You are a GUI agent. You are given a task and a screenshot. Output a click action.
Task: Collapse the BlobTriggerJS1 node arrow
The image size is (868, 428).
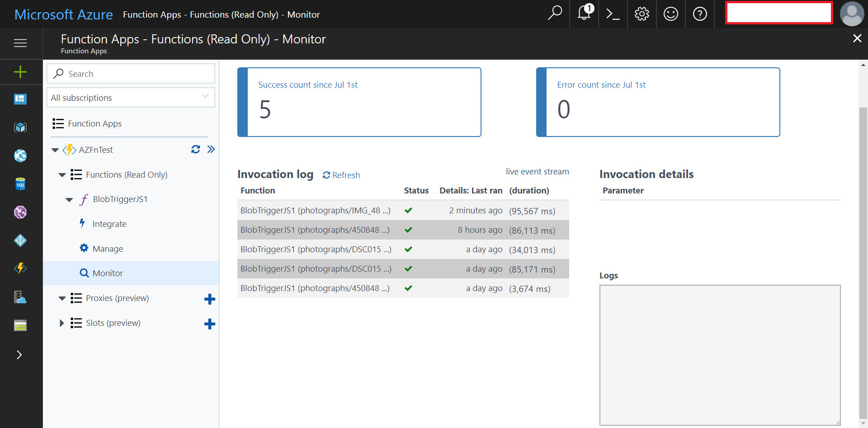69,200
